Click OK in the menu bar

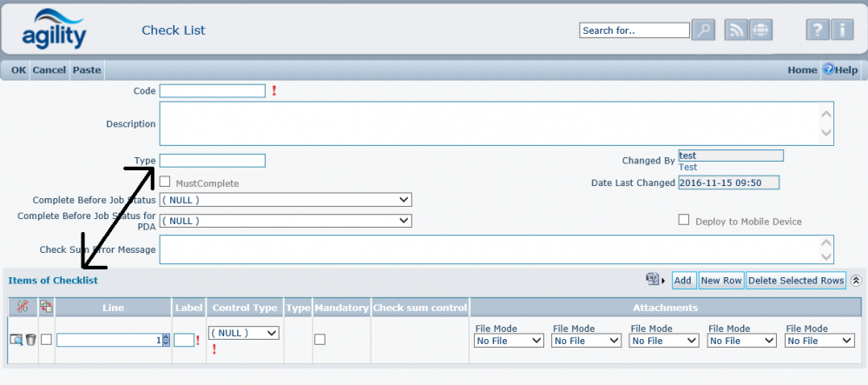18,70
